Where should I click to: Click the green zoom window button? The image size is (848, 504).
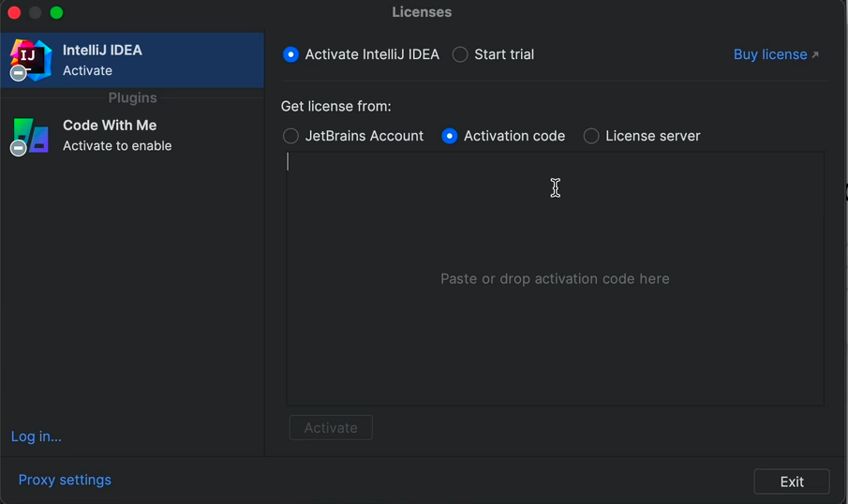pos(56,12)
